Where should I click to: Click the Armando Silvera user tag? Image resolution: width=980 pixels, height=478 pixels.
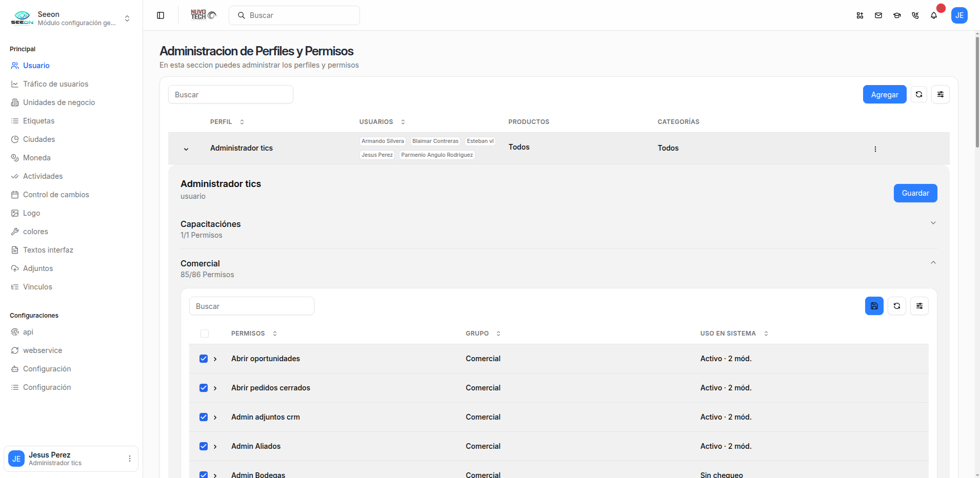pyautogui.click(x=383, y=141)
